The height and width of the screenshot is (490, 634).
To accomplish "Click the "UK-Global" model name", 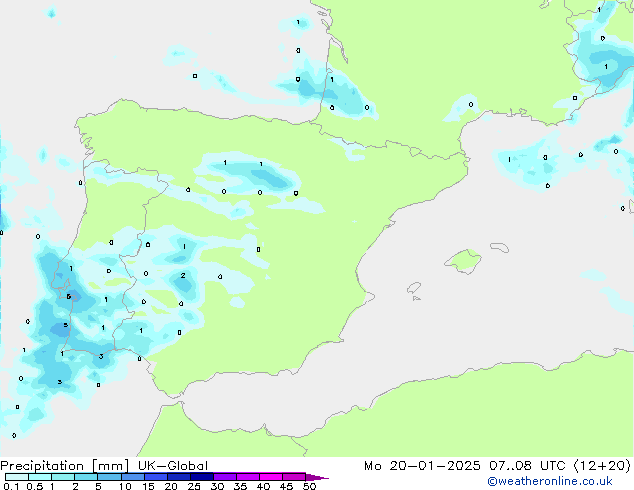I will pos(173,466).
